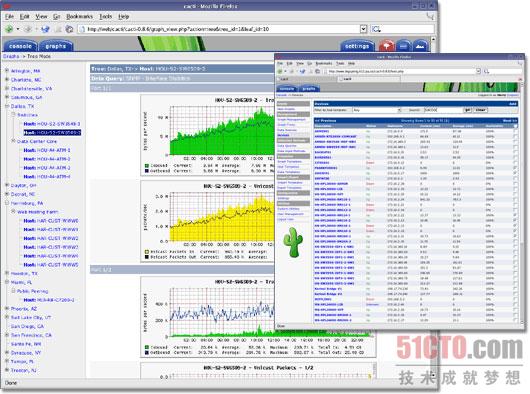
Task: Collapse the Dallas, TX tree node
Action: pyautogui.click(x=7, y=106)
